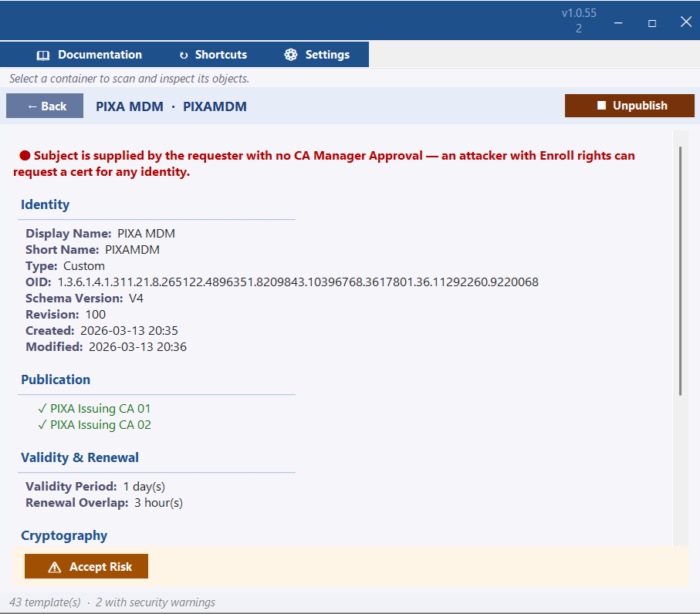Click the Shortcuts refresh-arrow icon

coord(184,56)
